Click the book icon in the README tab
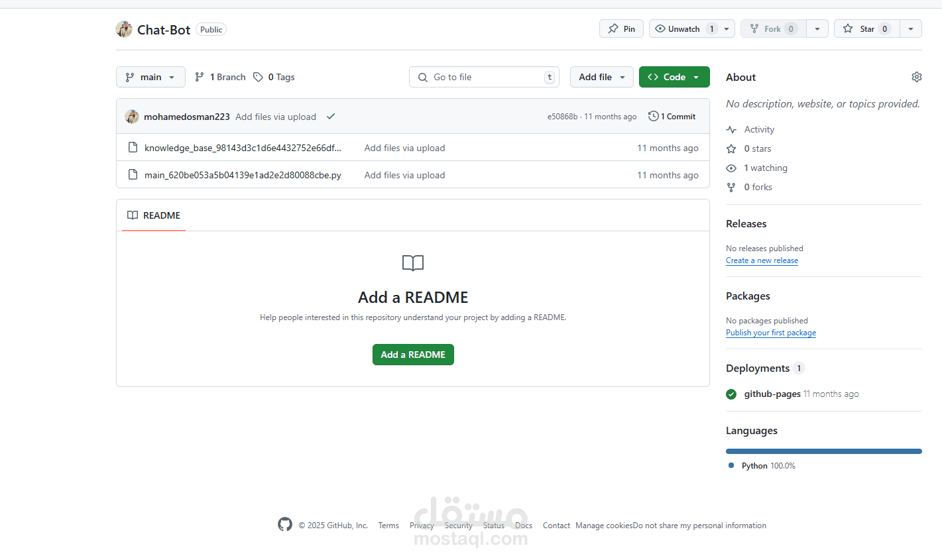This screenshot has width=942, height=560. (133, 215)
